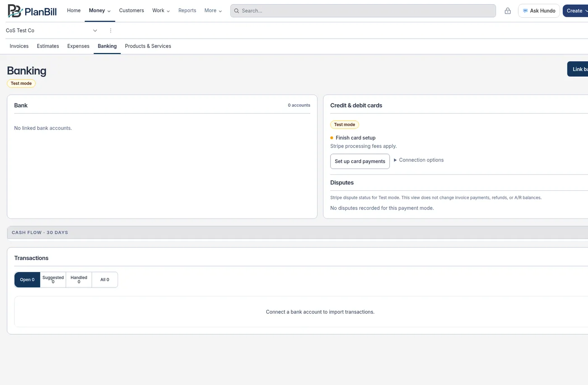Click the Test mode badge in Credit & debit cards
Image resolution: width=588 pixels, height=385 pixels.
[x=345, y=125]
